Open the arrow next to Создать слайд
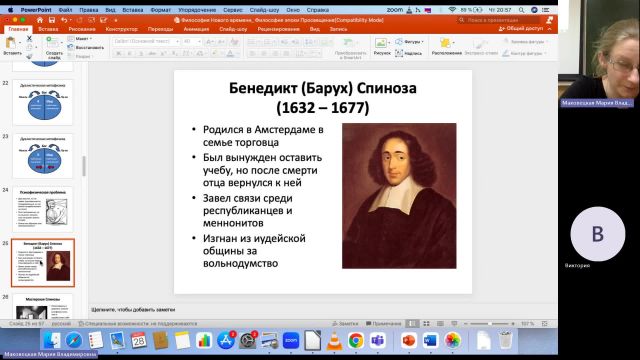Viewport: 640px width, 360px height. pos(62,42)
